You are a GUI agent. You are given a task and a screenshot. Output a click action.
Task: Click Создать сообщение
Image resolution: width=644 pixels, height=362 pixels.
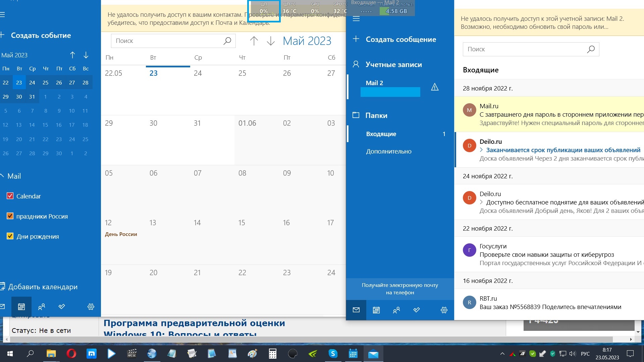click(400, 39)
